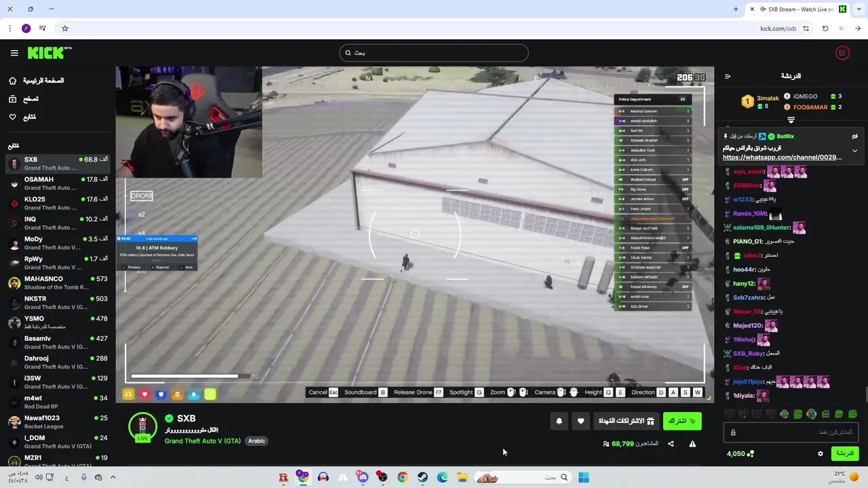
Task: Open chat settings gear icon
Action: (x=820, y=453)
